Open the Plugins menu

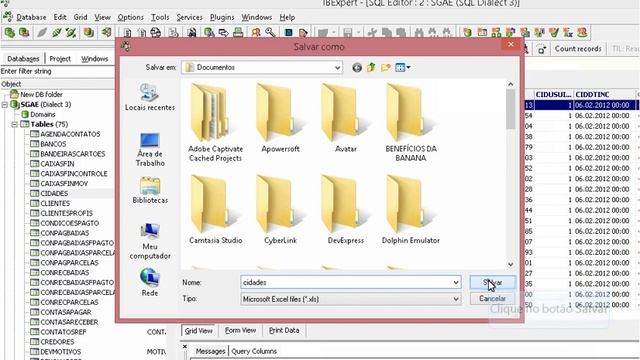(222, 17)
